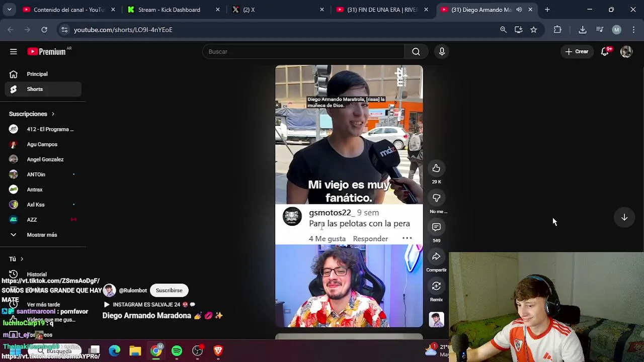
Task: Remix this Short
Action: (x=436, y=286)
